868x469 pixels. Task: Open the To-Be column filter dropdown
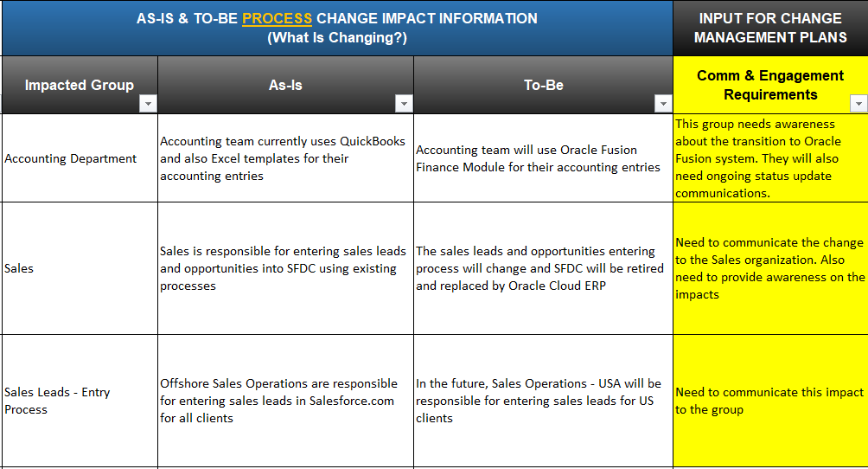(662, 104)
